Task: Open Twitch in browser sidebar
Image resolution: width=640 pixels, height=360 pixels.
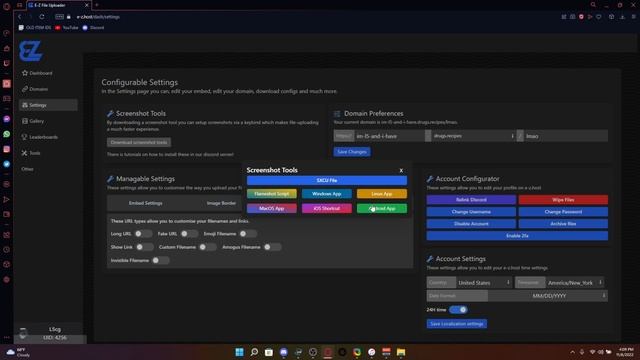Action: pos(7,63)
